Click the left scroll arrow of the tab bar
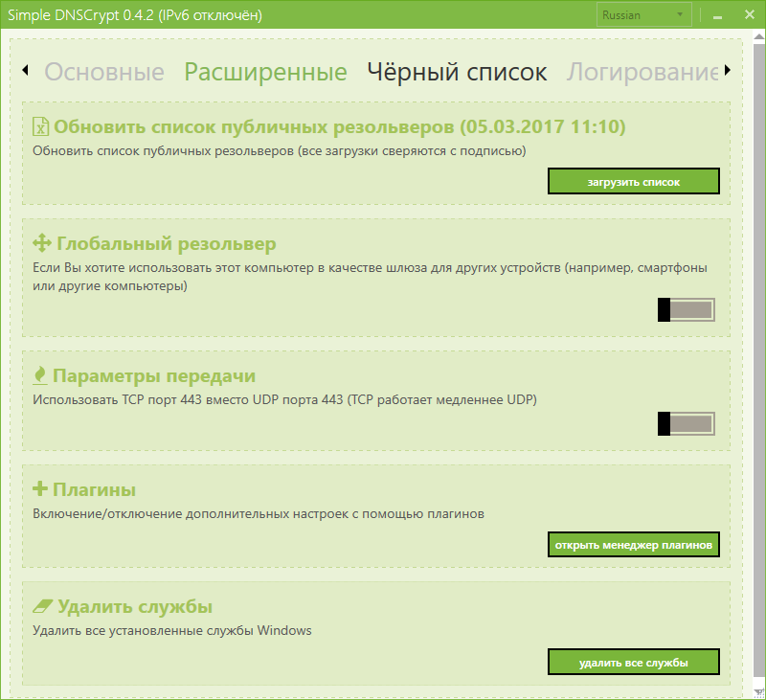Image resolution: width=766 pixels, height=700 pixels. (x=24, y=72)
